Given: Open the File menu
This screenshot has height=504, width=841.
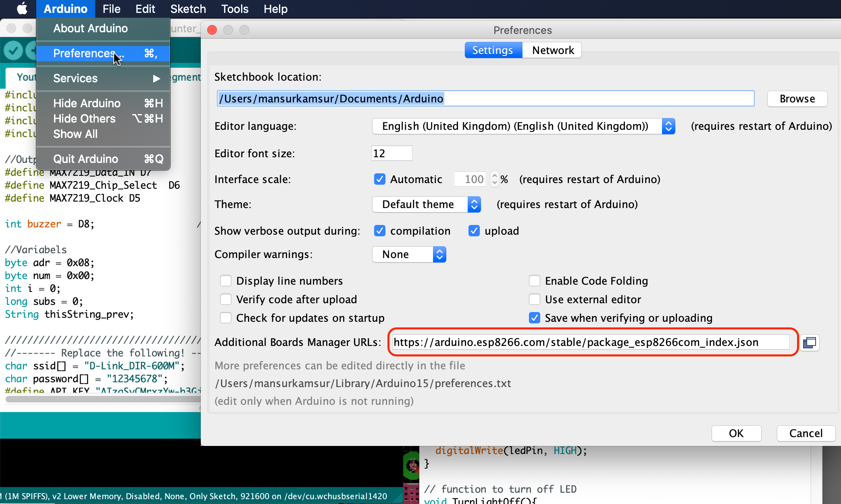Looking at the screenshot, I should click(x=111, y=9).
